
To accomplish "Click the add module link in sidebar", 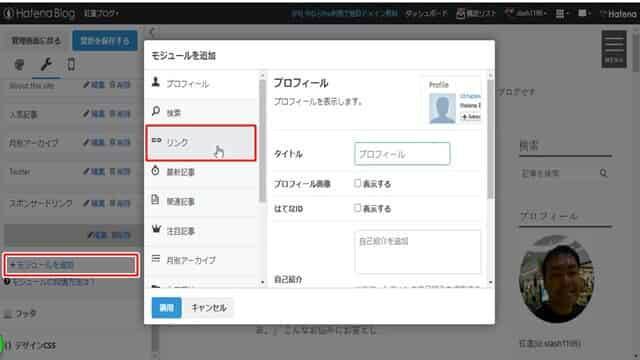I will click(71, 265).
